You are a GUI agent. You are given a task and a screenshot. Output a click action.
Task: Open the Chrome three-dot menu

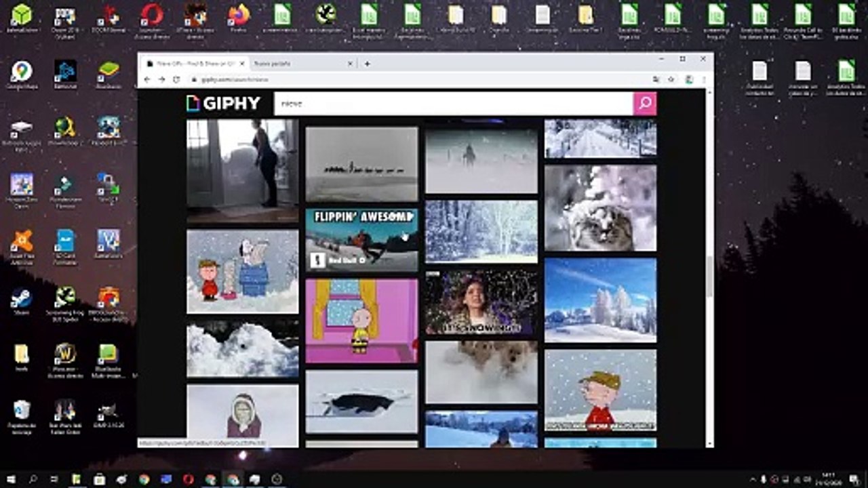point(703,79)
